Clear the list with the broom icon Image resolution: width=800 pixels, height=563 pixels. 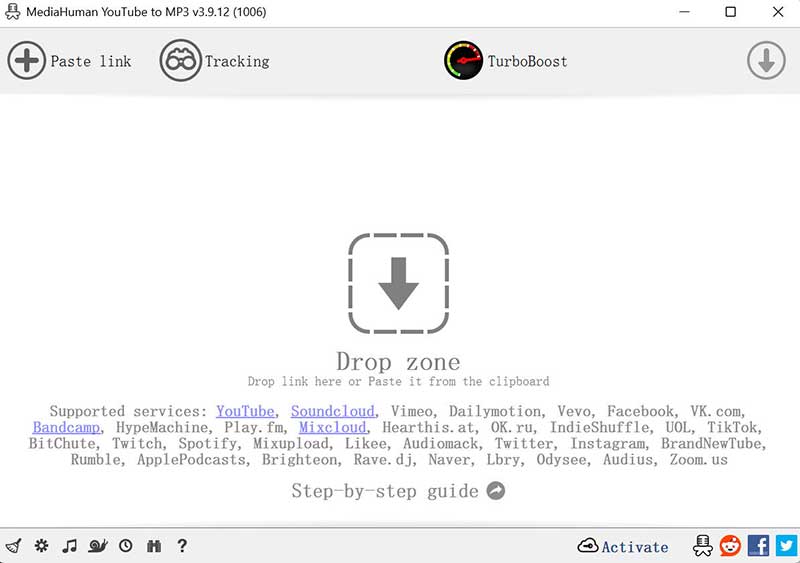coord(13,546)
